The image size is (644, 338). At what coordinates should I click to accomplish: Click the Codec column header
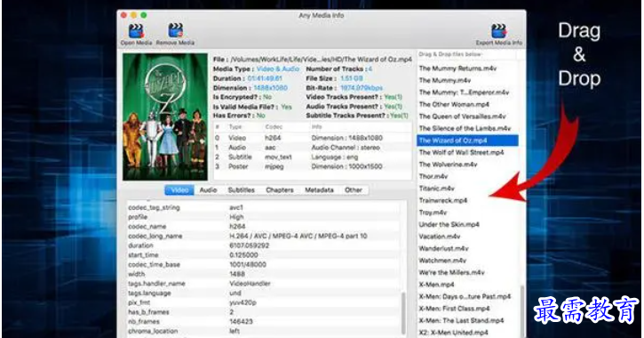(274, 127)
